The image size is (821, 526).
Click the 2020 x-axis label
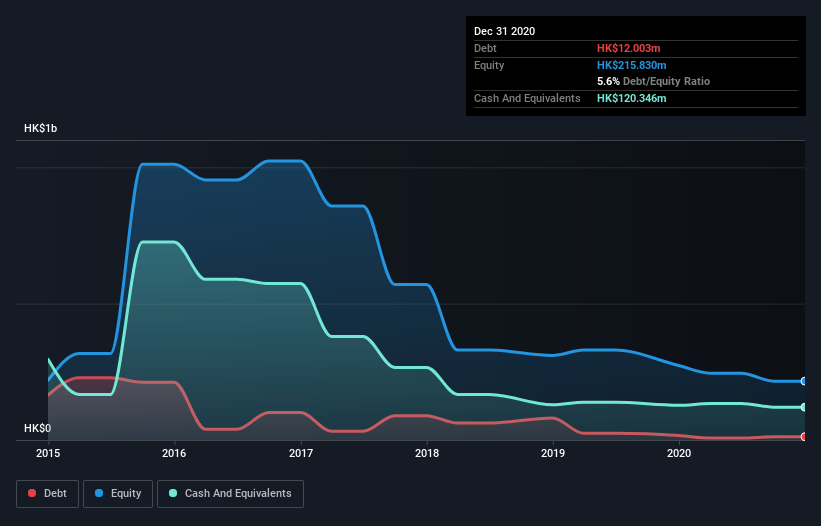point(679,453)
